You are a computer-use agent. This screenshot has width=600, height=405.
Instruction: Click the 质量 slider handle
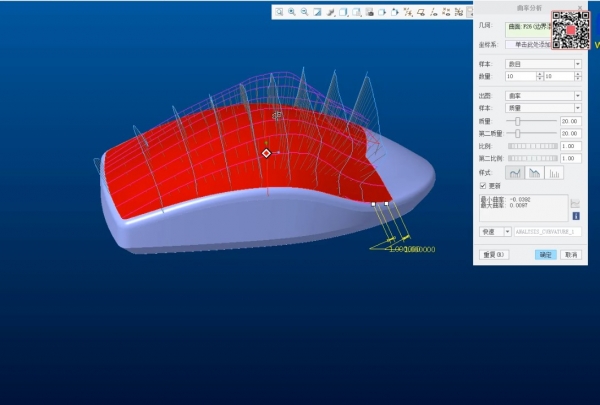517,120
